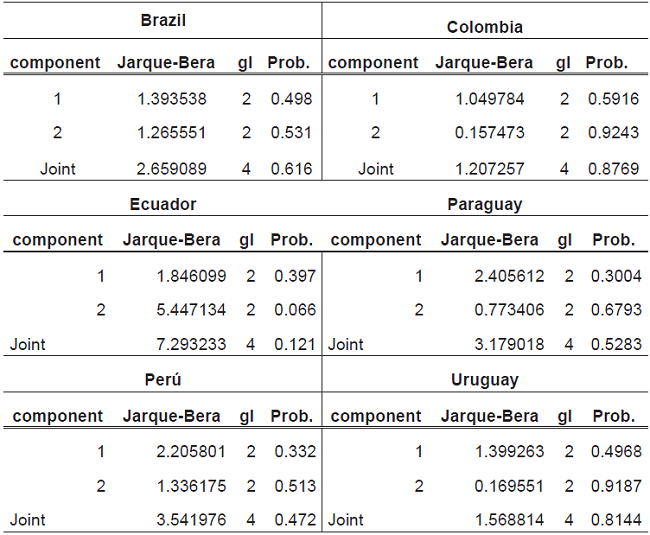Select the Ecuador section title
650x535 pixels.
pyautogui.click(x=163, y=204)
